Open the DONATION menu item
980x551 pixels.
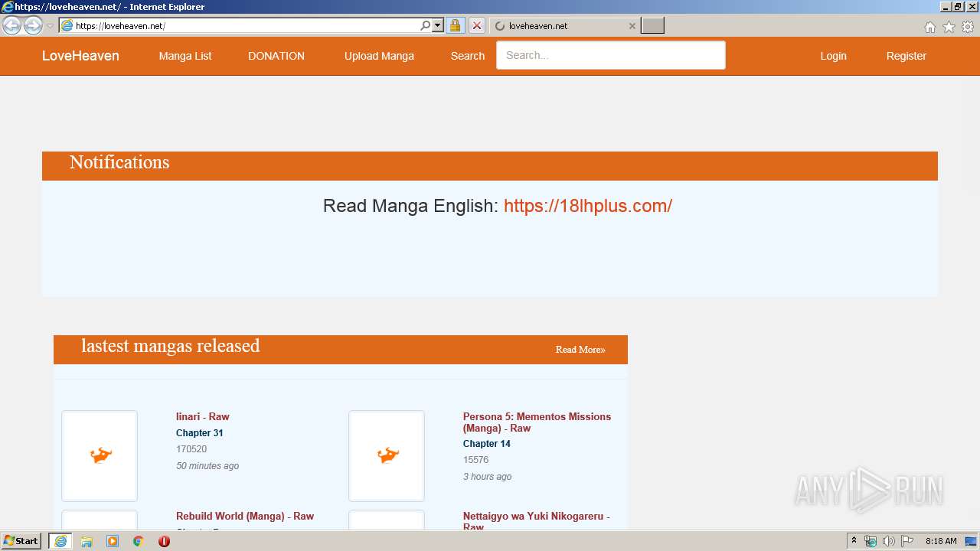click(x=276, y=56)
